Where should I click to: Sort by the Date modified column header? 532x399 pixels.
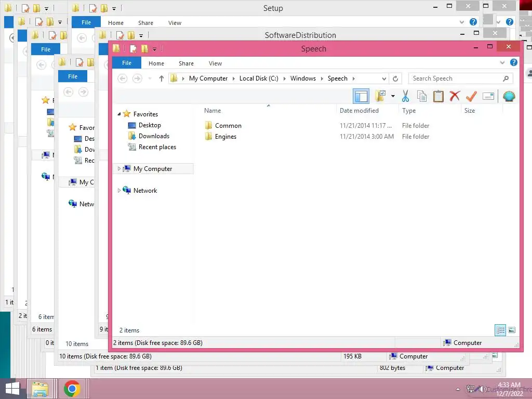[359, 111]
